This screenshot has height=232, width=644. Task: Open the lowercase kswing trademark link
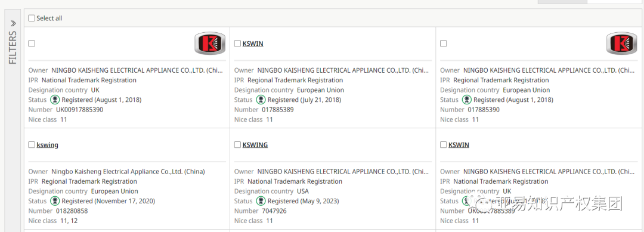tap(47, 145)
